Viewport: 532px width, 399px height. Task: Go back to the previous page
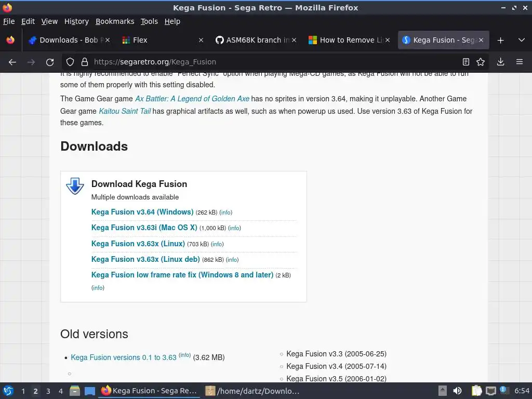[x=12, y=62]
